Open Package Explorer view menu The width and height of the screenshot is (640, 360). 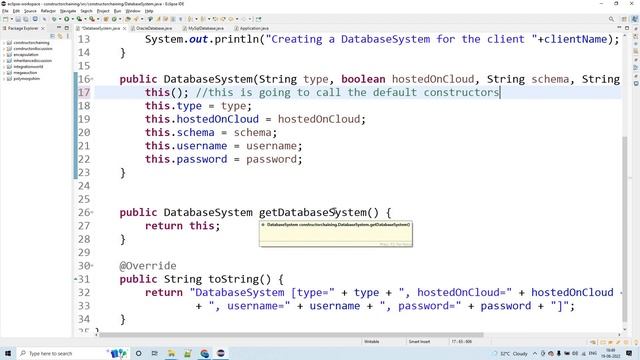[67, 36]
